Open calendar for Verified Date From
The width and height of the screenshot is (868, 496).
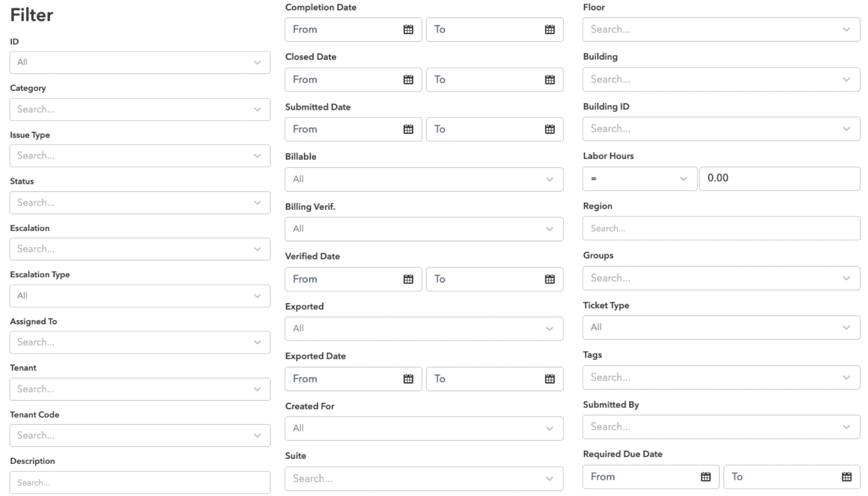(408, 279)
